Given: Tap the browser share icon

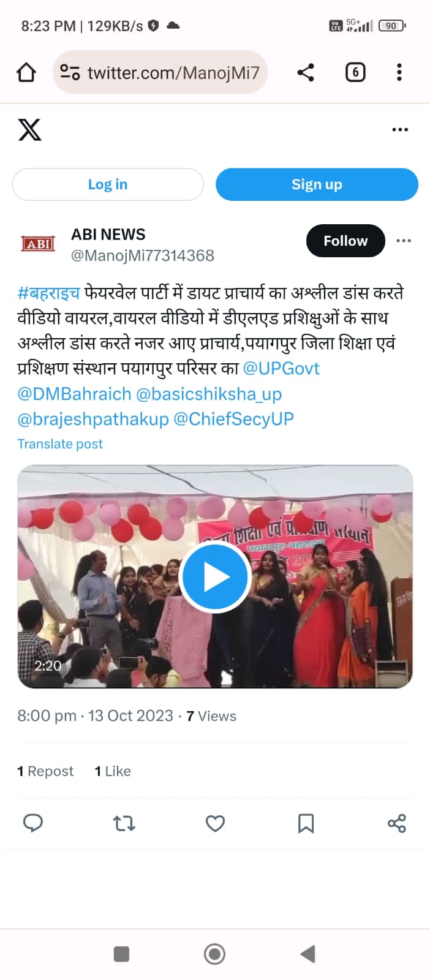Looking at the screenshot, I should (306, 72).
